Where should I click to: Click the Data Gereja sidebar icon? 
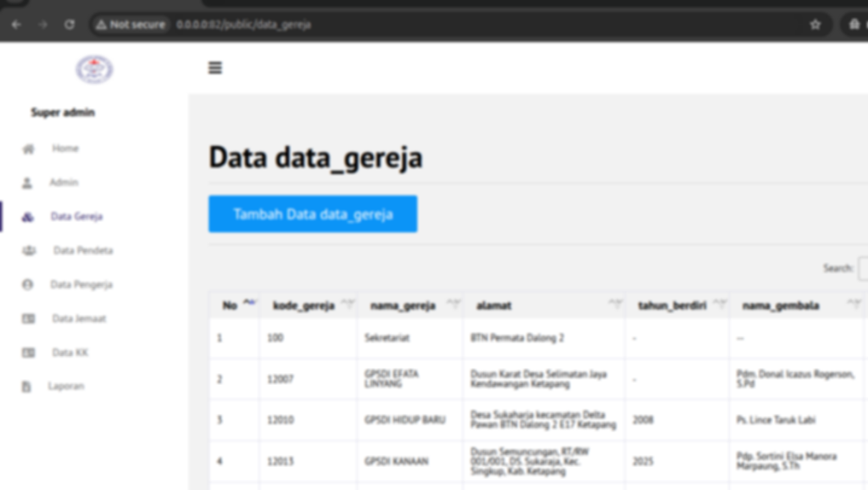pyautogui.click(x=27, y=217)
